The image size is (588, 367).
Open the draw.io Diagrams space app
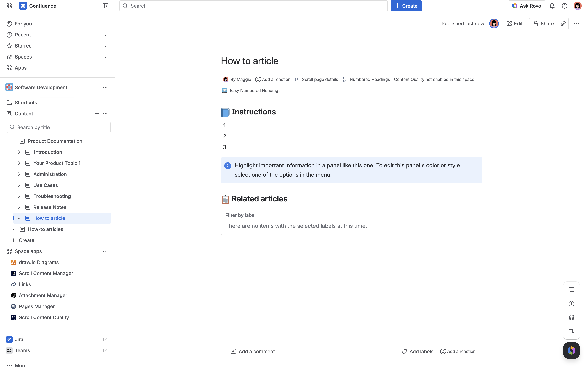39,262
